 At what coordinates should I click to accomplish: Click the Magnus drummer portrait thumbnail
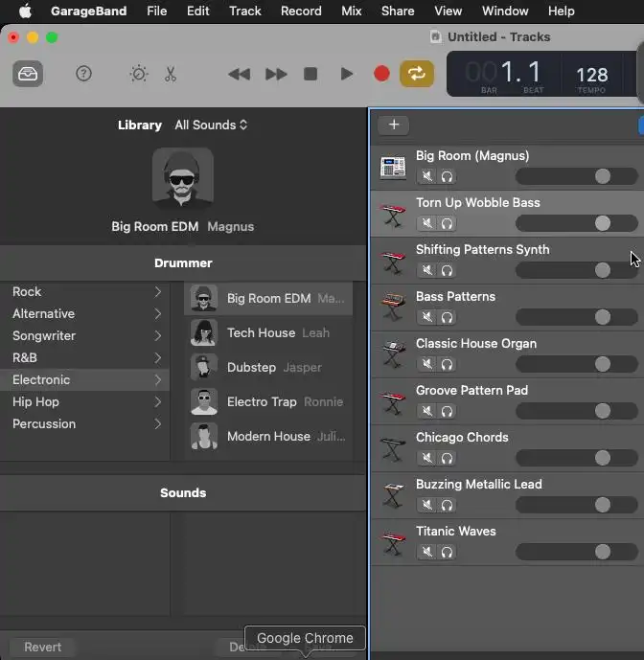click(183, 178)
